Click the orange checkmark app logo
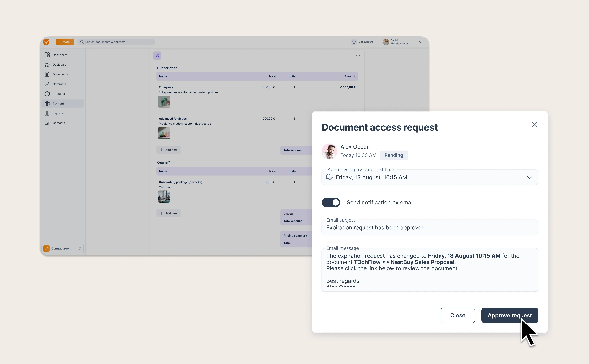Image resolution: width=589 pixels, height=364 pixels. pyautogui.click(x=47, y=42)
